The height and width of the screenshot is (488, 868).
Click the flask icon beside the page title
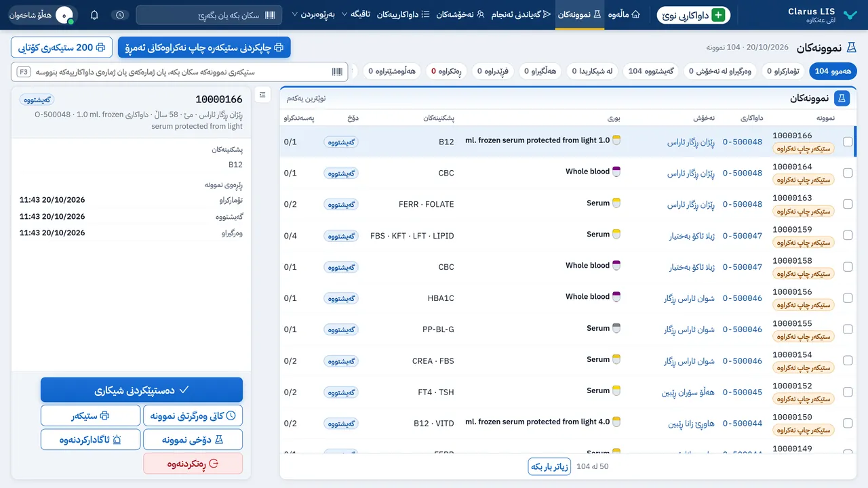[x=852, y=47]
